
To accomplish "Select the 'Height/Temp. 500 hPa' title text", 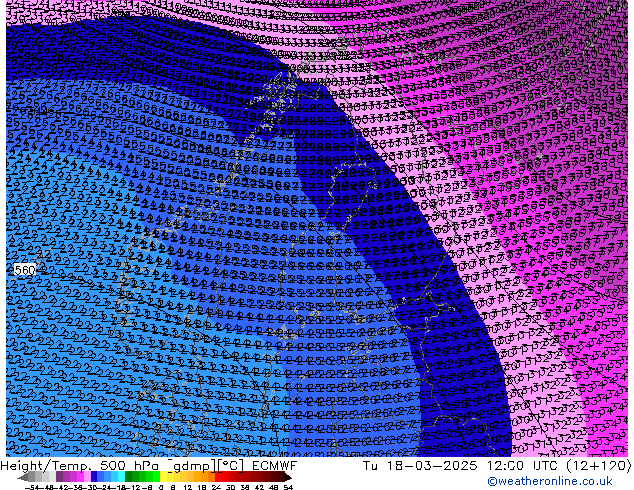I will (x=79, y=465).
